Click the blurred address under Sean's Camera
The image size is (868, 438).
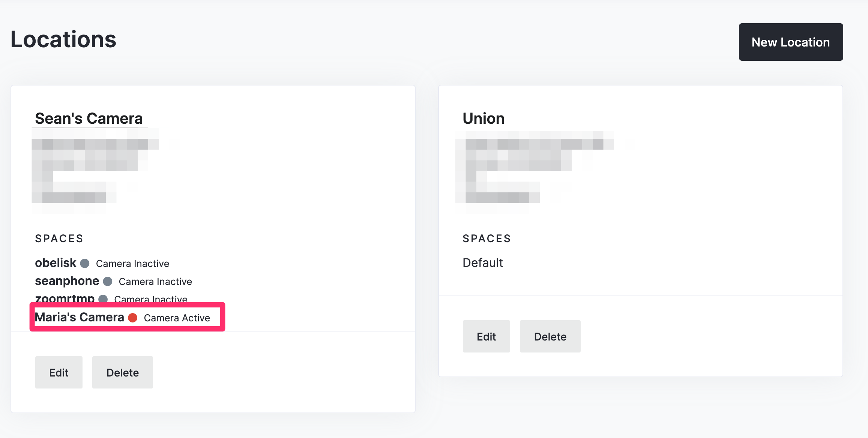[x=95, y=171]
